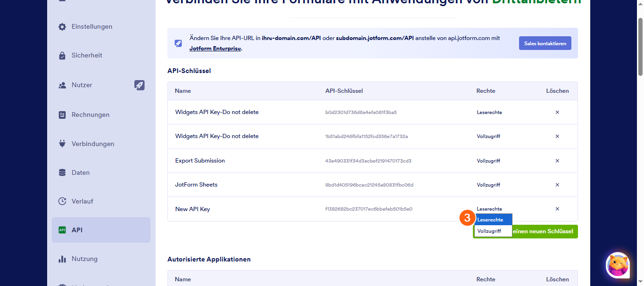Screen dimensions: 644x286
Task: Click the New API Key name cell
Action: 192,209
